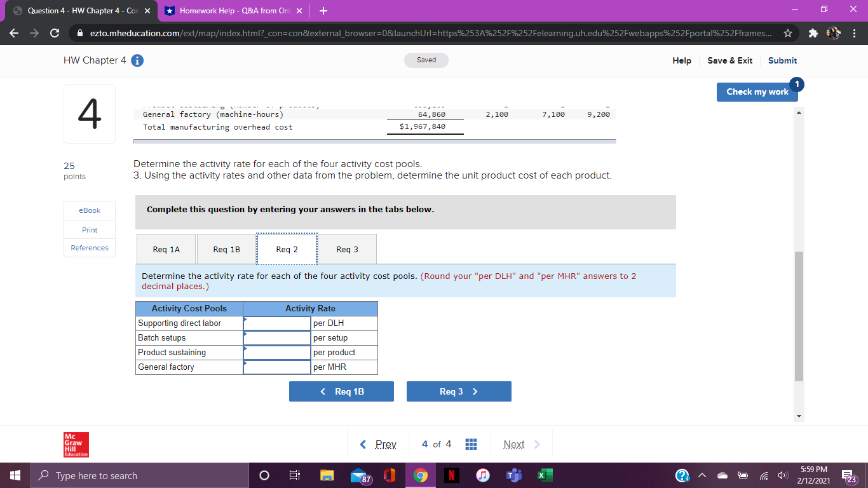The width and height of the screenshot is (868, 488).
Task: Open the browser extensions puzzle icon
Action: [x=813, y=33]
